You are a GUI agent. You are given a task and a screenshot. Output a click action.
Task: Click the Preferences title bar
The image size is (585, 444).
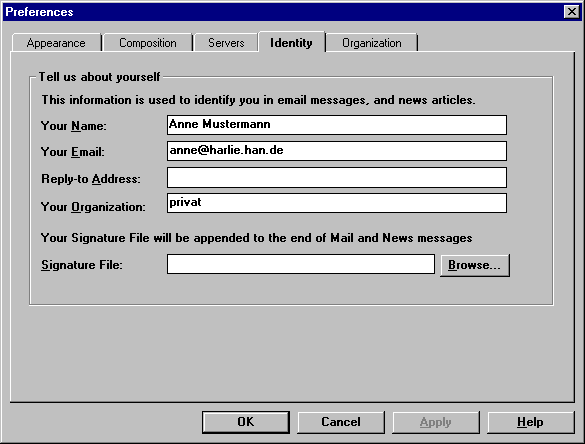pyautogui.click(x=284, y=12)
